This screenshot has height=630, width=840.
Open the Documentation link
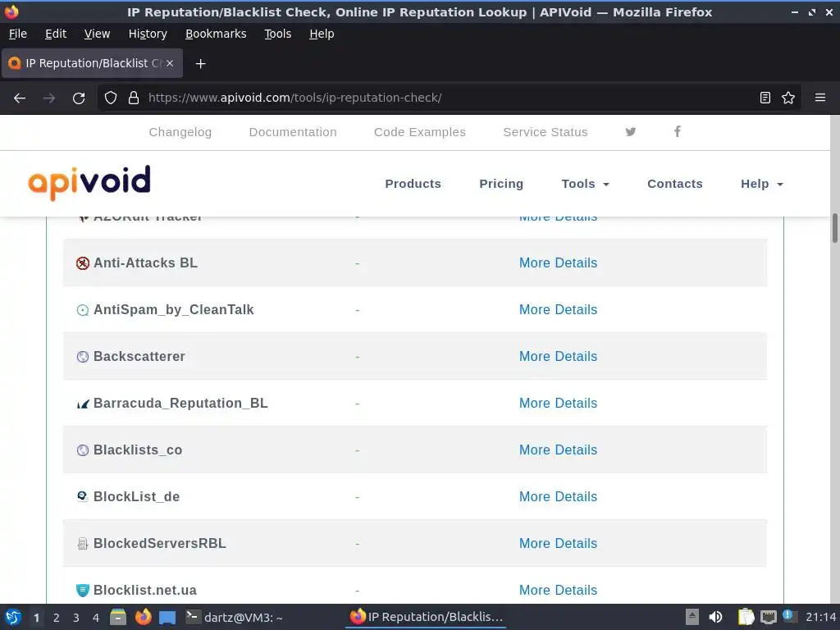[293, 132]
